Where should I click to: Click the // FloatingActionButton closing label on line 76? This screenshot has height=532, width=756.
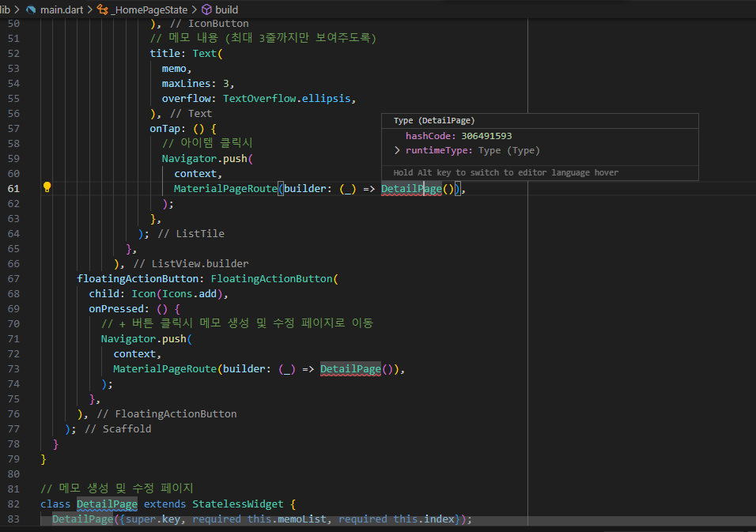tap(167, 414)
